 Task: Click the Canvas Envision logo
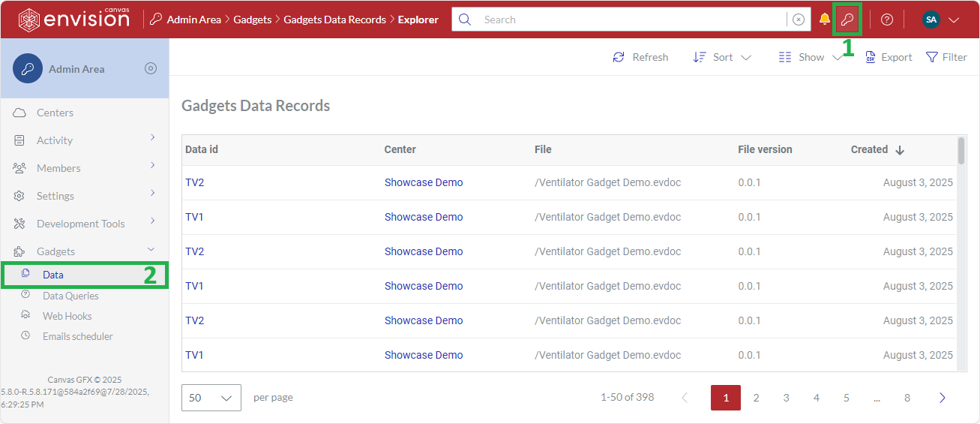pyautogui.click(x=73, y=19)
